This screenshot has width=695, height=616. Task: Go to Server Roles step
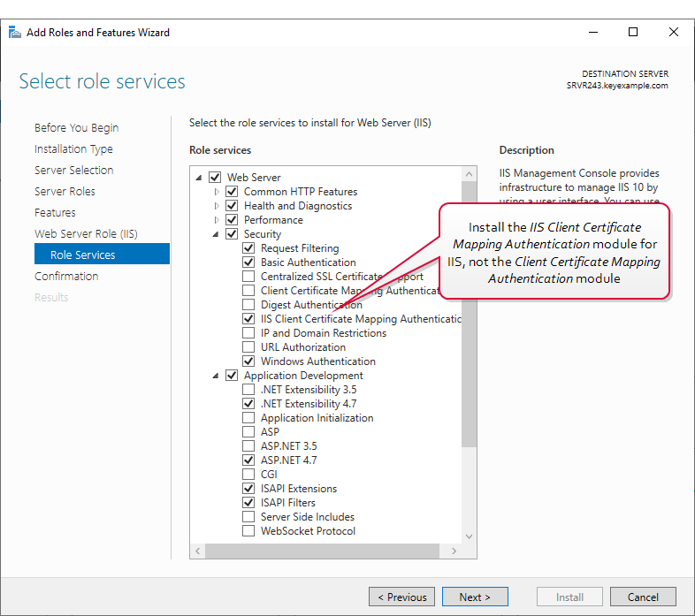65,192
